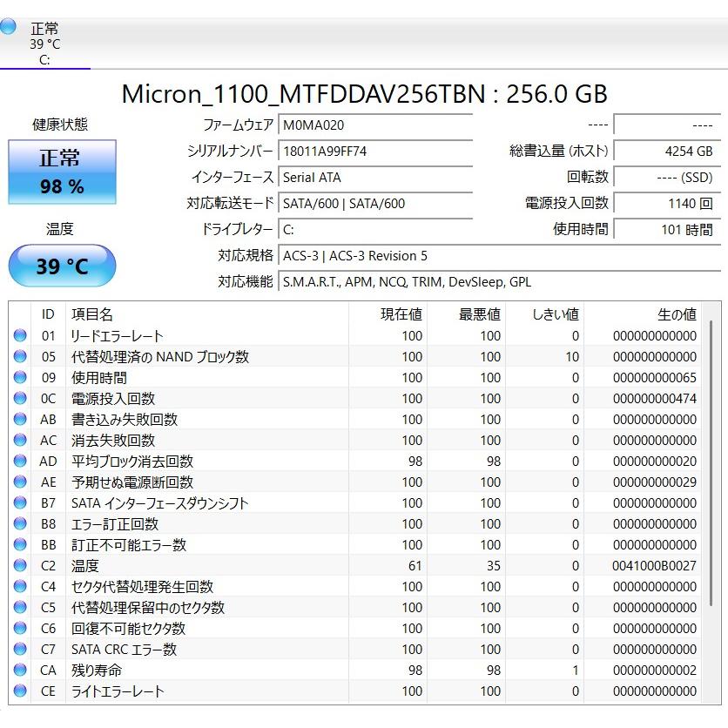Select the 残り寿命 attribute name
Image resolution: width=728 pixels, height=728 pixels.
(x=97, y=670)
